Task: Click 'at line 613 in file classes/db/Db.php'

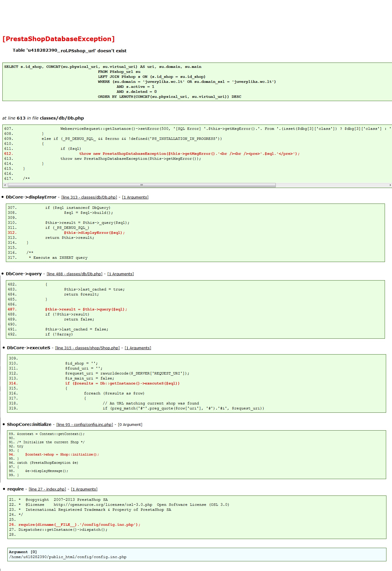Action: 43,118
